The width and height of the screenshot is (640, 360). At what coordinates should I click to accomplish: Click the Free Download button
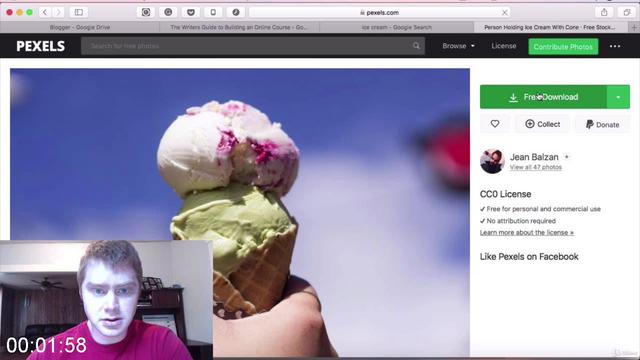pos(543,97)
